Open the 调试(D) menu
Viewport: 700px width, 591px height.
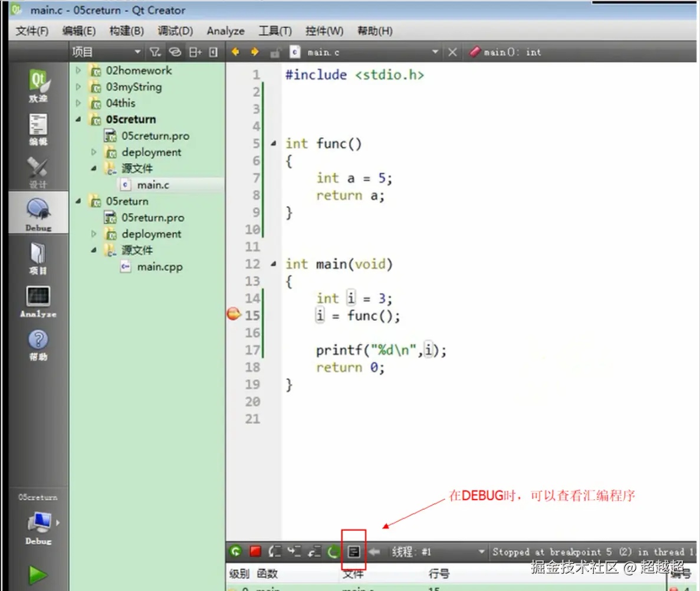click(175, 31)
